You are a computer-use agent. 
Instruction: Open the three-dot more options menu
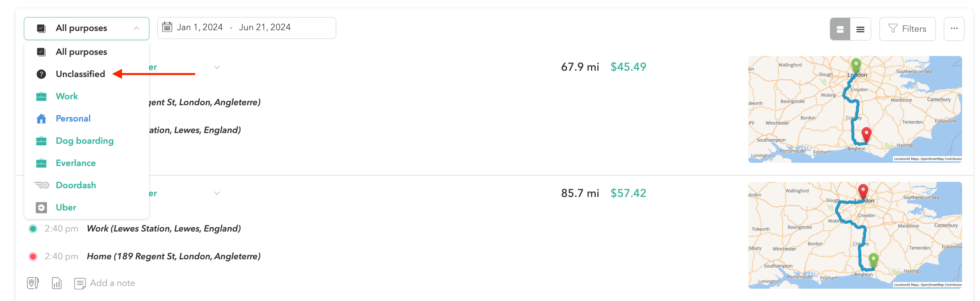(x=954, y=29)
